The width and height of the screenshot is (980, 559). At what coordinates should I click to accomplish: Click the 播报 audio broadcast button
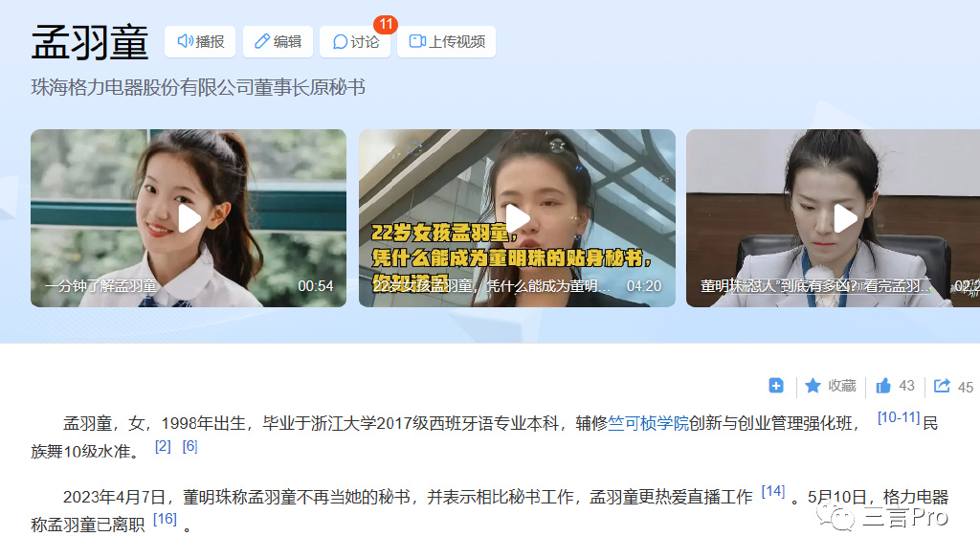[200, 42]
